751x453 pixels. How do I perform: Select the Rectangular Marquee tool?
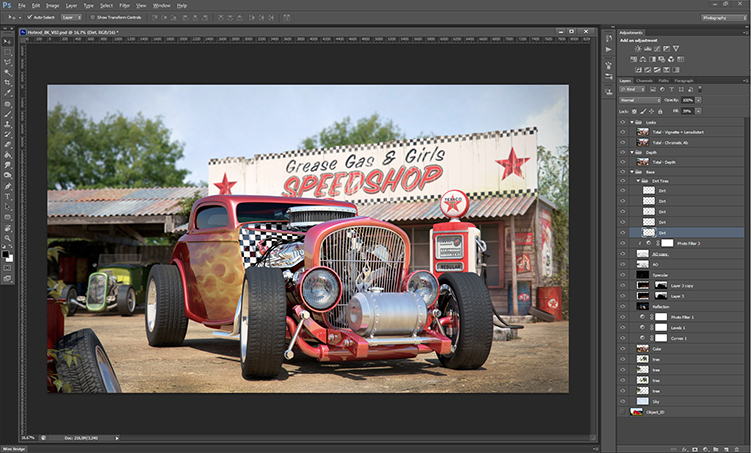click(7, 52)
